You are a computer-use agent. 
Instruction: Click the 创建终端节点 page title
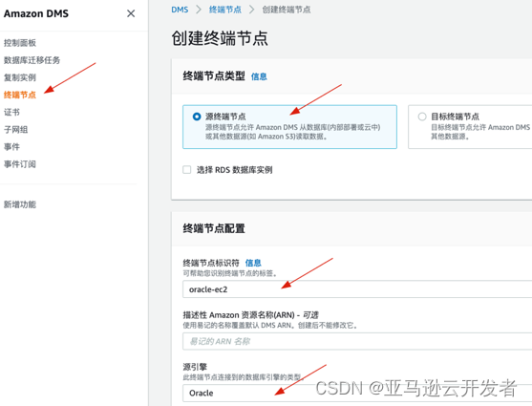(x=220, y=38)
